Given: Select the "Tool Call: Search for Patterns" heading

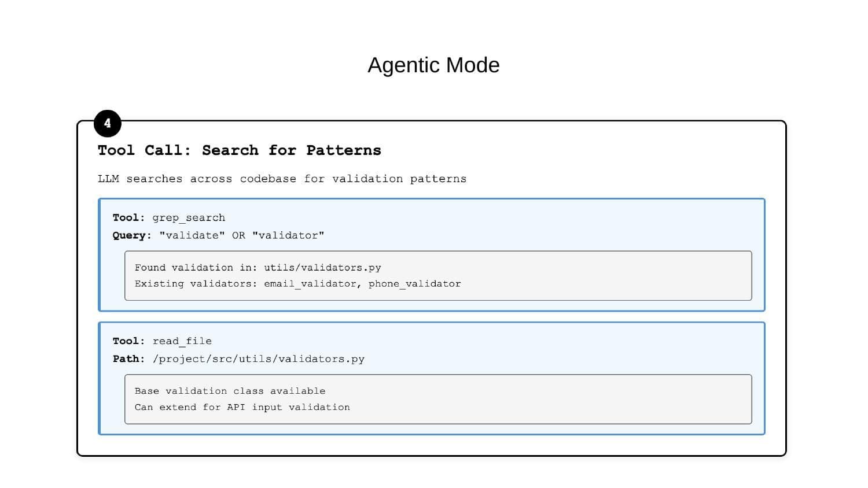Looking at the screenshot, I should click(x=239, y=150).
